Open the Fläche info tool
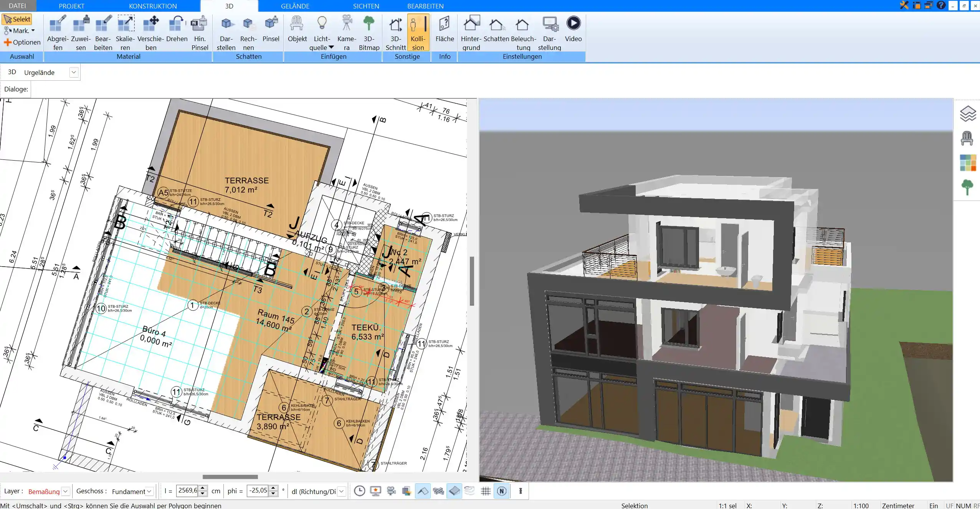The image size is (980, 509). tap(445, 29)
